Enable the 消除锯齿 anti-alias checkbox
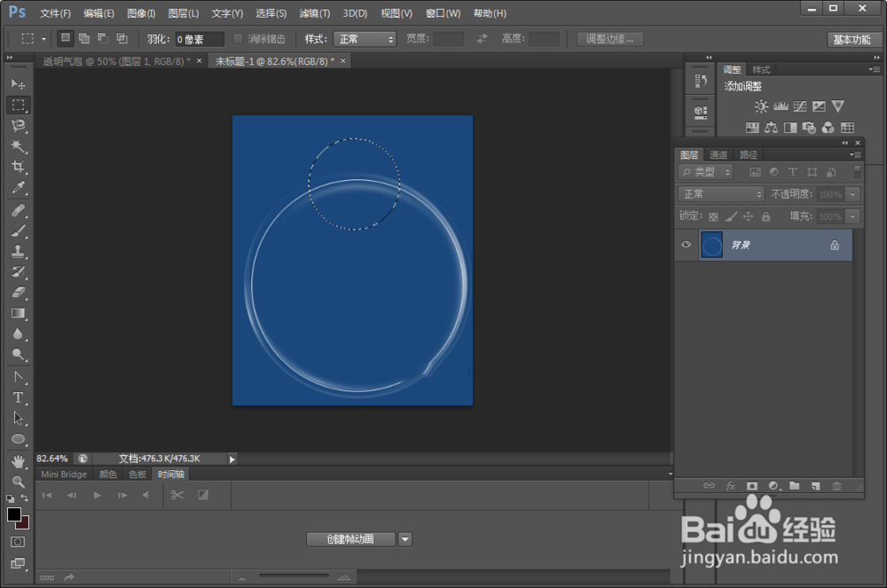Image resolution: width=887 pixels, height=588 pixels. point(238,38)
